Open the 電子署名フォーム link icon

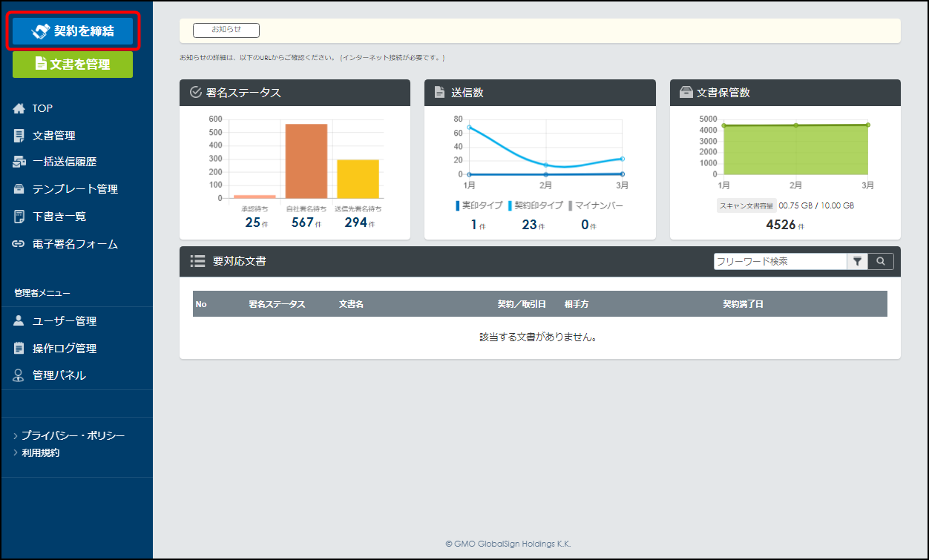tap(19, 244)
